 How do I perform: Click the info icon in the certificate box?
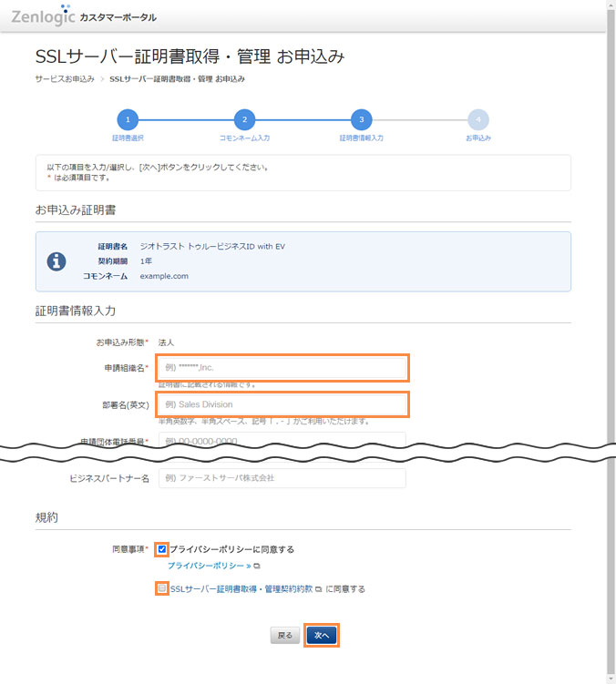pos(56,261)
